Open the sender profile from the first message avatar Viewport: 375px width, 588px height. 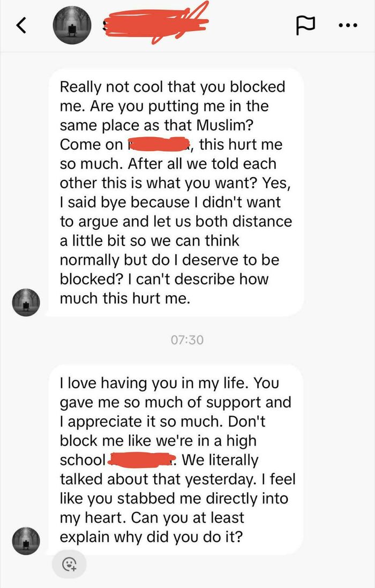(26, 303)
